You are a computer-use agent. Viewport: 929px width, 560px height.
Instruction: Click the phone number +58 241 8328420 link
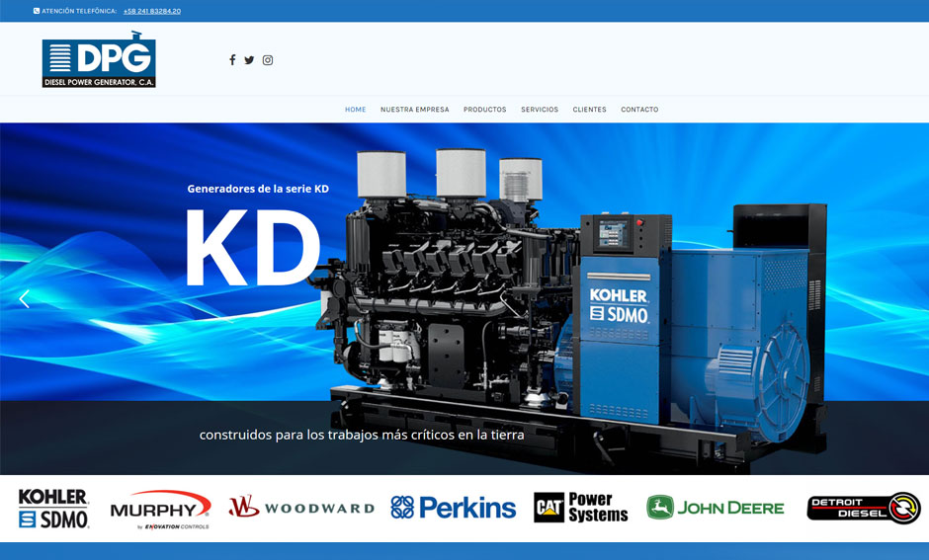152,11
